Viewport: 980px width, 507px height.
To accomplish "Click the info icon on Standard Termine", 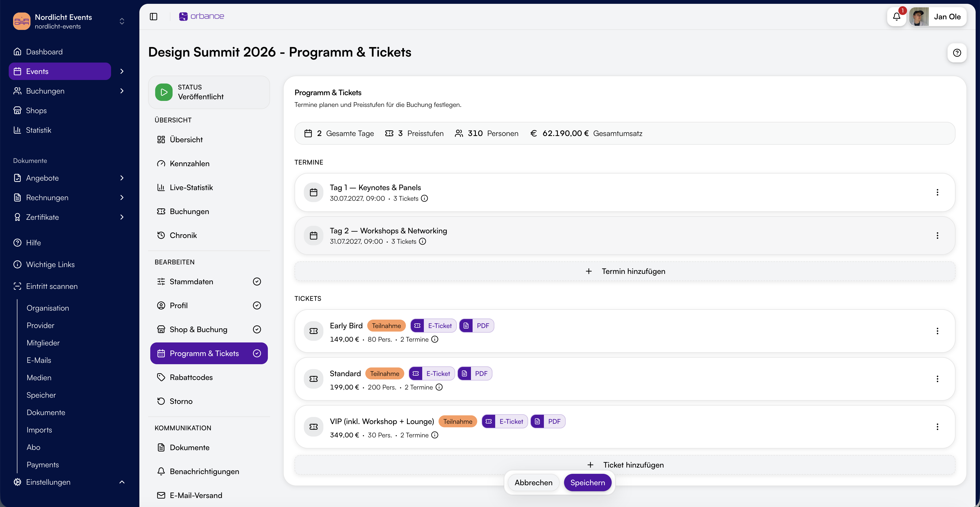I will (x=439, y=387).
